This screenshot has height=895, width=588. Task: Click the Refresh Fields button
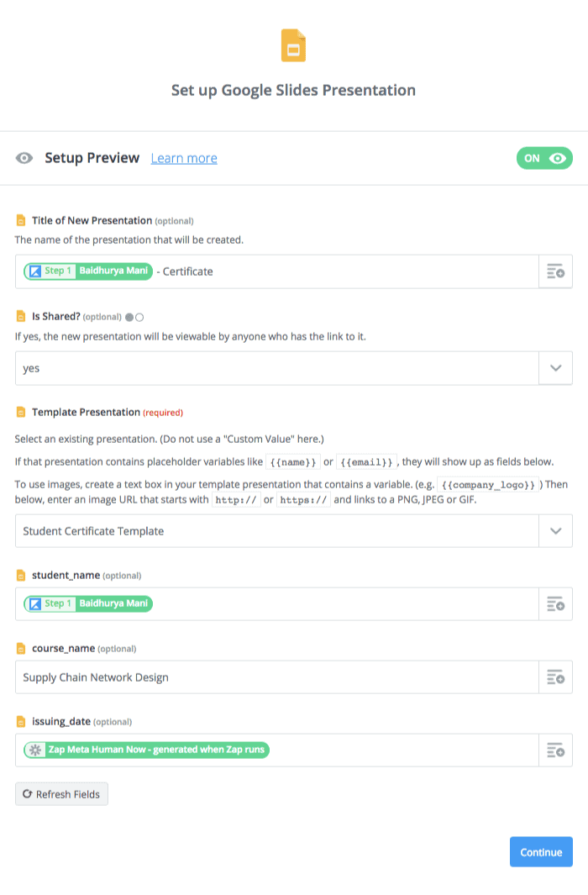coord(61,794)
